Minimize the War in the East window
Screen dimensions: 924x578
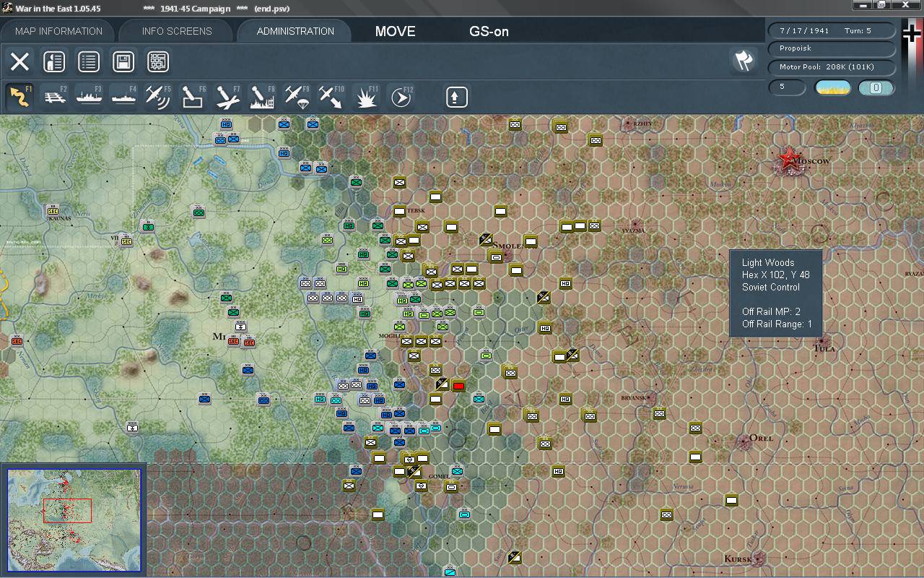pyautogui.click(x=862, y=7)
